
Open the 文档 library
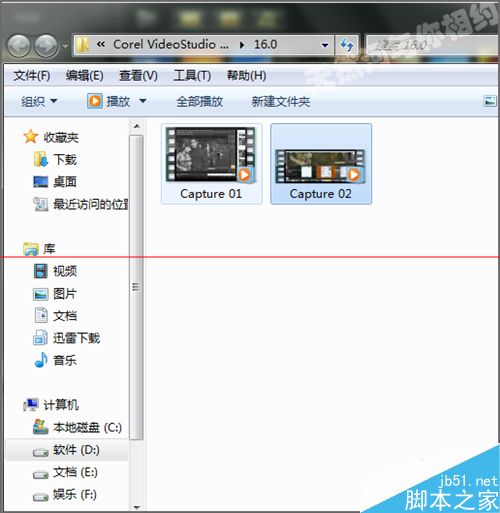tap(65, 316)
